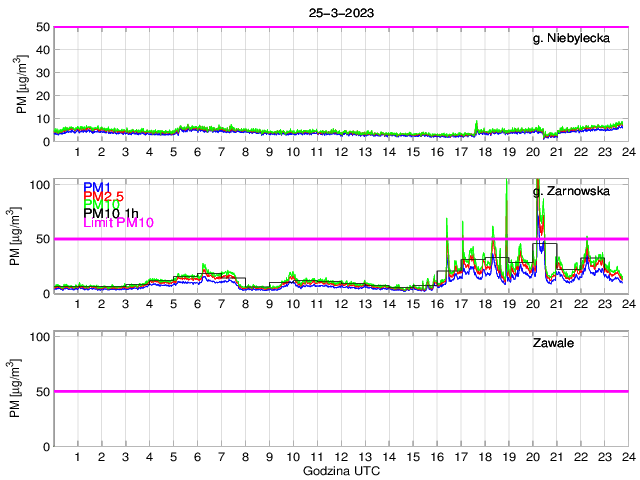640x480 pixels.
Task: Click the tall green PM10 spike near hour 19
Action: pyautogui.click(x=507, y=200)
